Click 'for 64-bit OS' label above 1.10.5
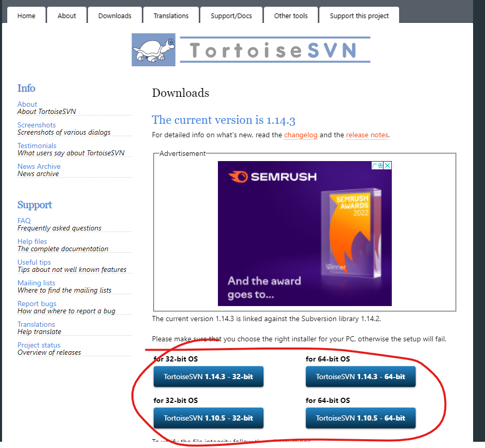Screen dimensions: 485x448 click(x=328, y=400)
